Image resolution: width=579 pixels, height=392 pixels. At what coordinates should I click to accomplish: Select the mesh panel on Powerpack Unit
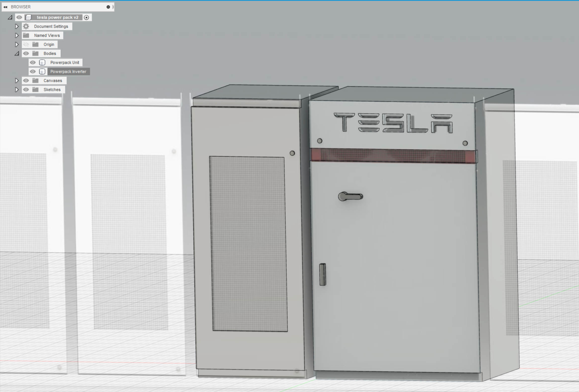[x=249, y=244]
